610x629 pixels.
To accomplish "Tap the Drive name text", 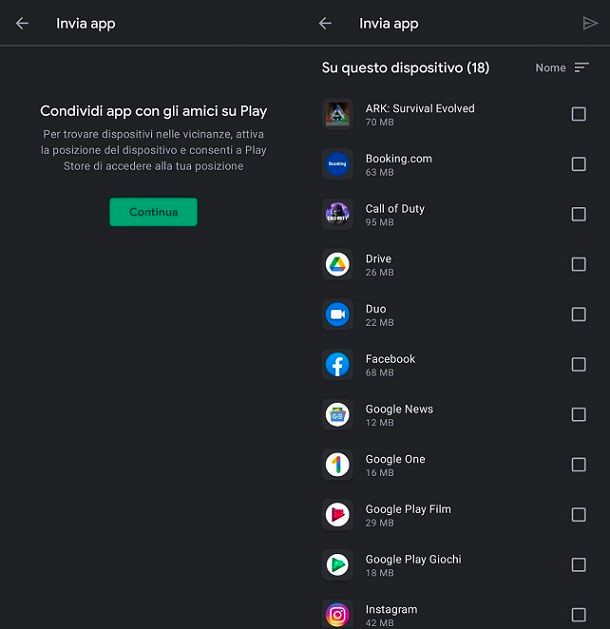I will 378,259.
